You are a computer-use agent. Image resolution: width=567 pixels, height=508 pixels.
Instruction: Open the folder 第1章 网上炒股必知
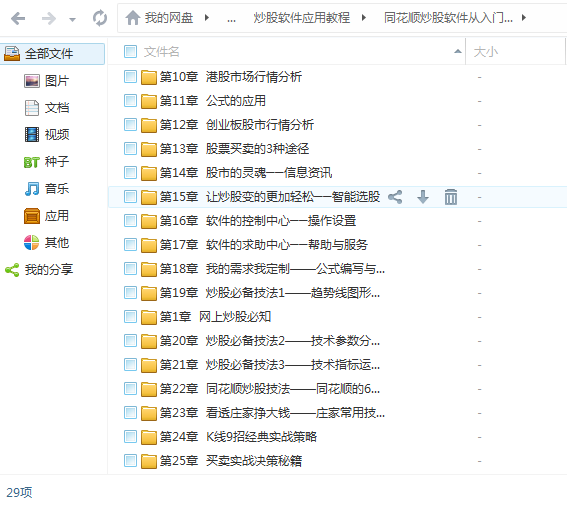point(216,317)
